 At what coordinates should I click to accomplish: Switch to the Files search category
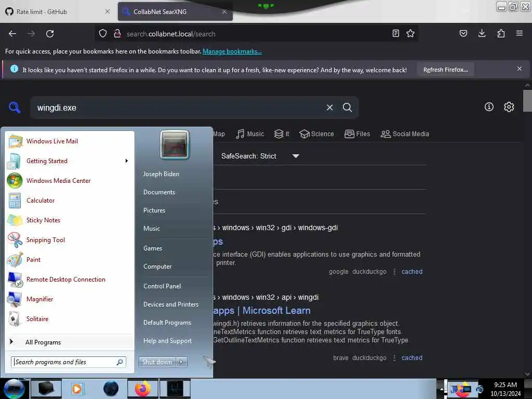[357, 134]
